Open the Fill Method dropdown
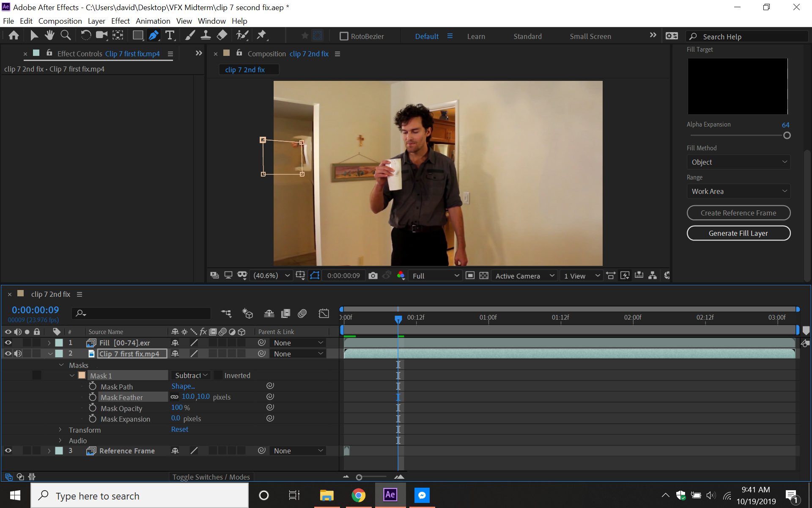The height and width of the screenshot is (508, 812). coord(738,162)
